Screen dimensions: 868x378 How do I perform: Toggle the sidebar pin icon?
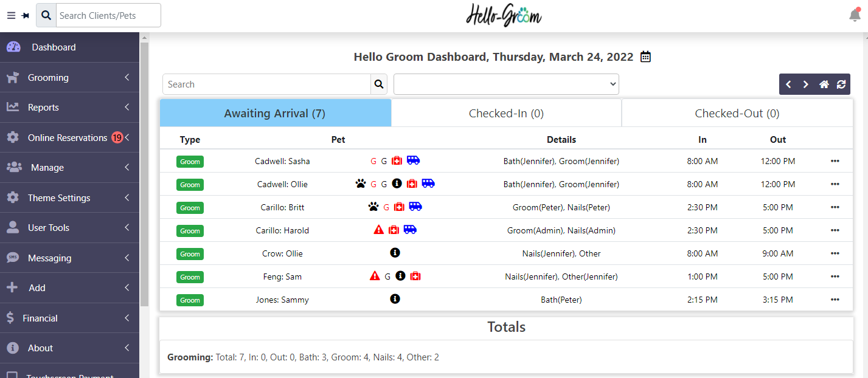click(26, 16)
